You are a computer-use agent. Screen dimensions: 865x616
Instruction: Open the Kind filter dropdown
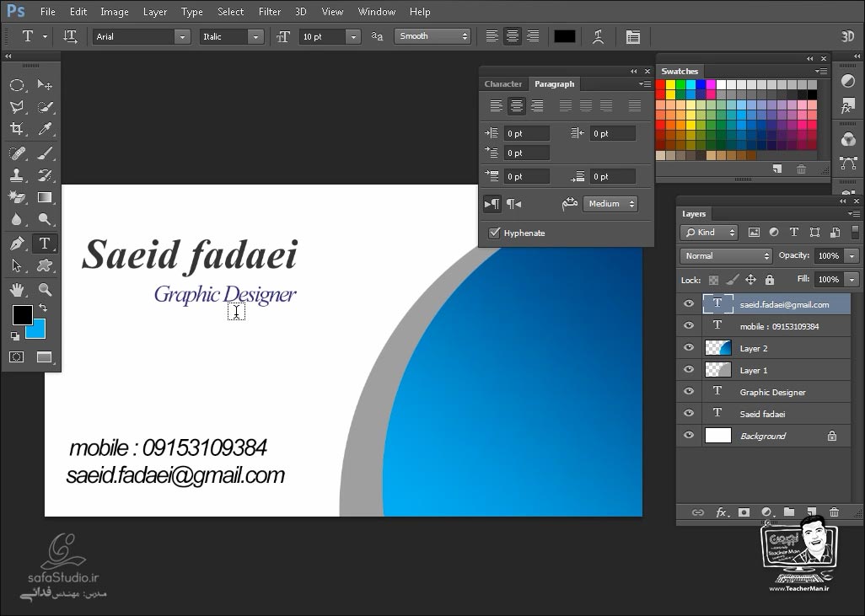coord(709,233)
